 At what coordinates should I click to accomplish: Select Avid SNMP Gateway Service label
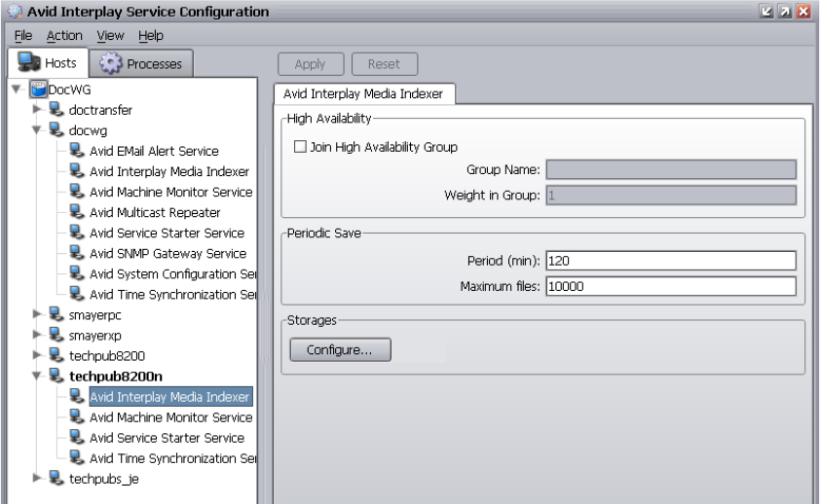(168, 253)
